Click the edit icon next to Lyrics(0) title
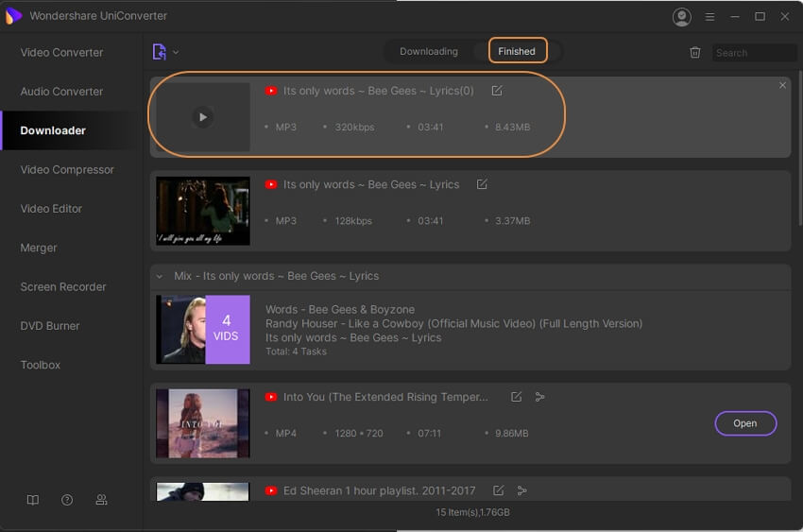The image size is (803, 532). 497,91
